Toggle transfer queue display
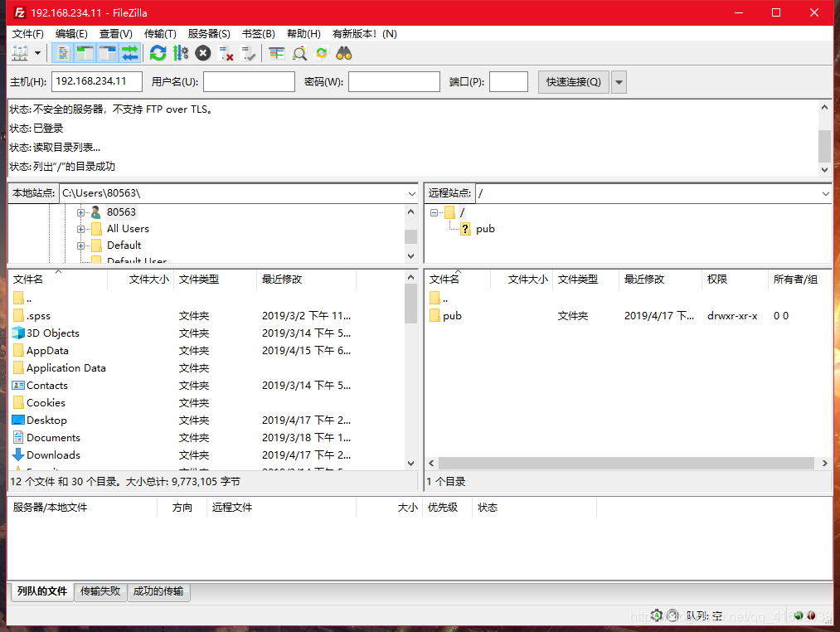Viewport: 840px width, 632px height. click(130, 53)
